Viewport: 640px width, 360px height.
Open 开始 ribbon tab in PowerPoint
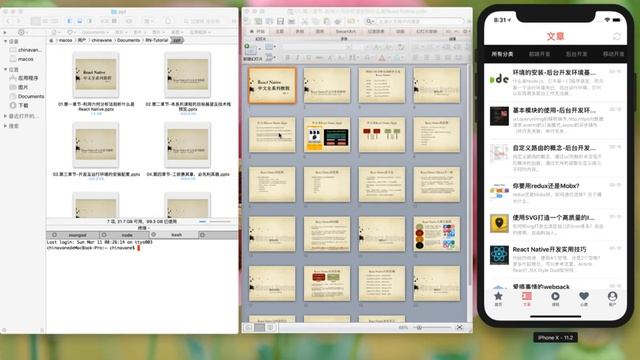tap(258, 31)
